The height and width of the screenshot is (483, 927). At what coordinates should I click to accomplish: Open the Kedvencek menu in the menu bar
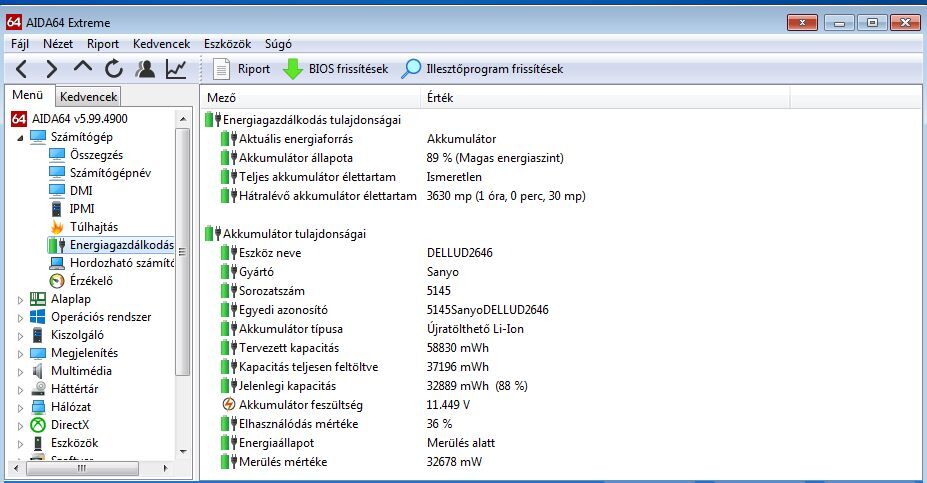coord(161,44)
